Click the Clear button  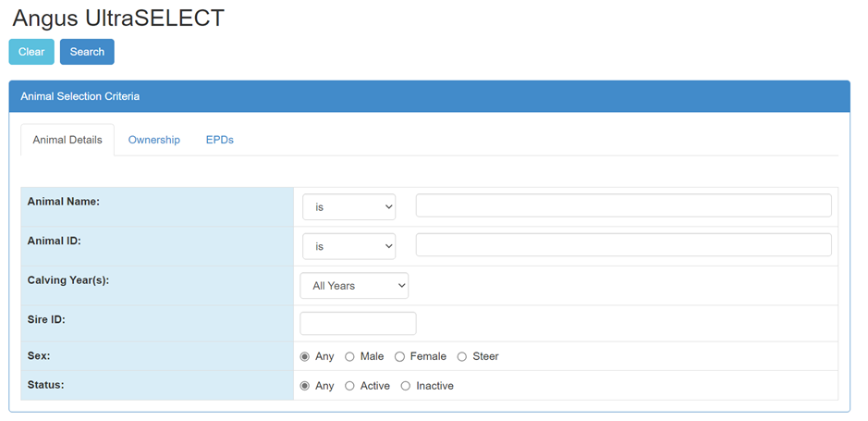(31, 52)
